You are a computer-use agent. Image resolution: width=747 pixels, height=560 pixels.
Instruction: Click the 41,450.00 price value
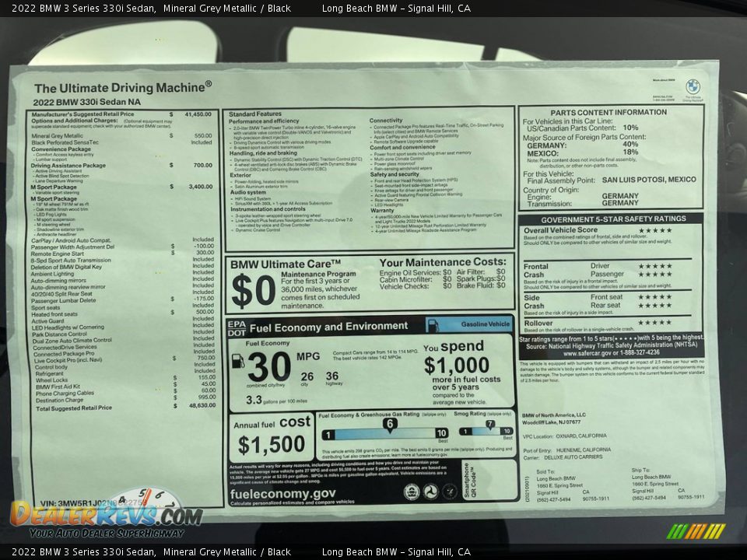(x=198, y=114)
